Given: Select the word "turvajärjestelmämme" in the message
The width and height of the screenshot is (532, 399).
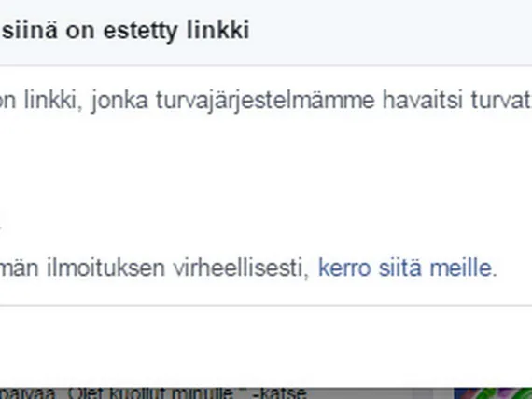Looking at the screenshot, I should [x=265, y=101].
